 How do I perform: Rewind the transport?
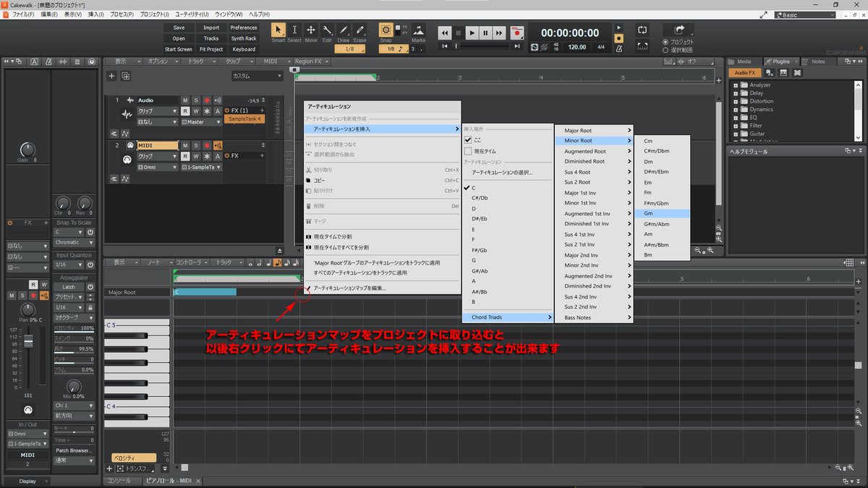444,33
